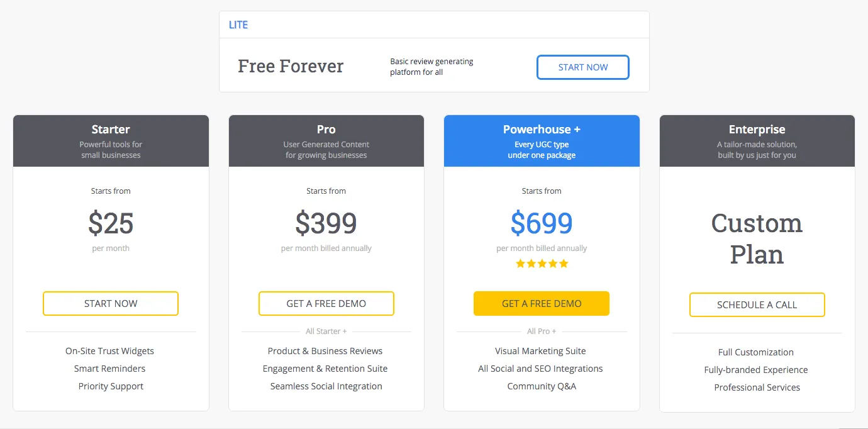Click the $25 Starter price
Screen dimensions: 868x429
[111, 223]
